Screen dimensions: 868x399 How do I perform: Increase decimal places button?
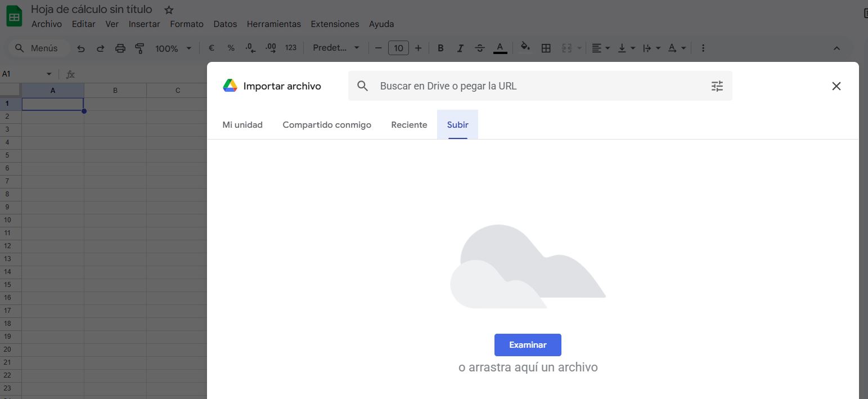[271, 48]
